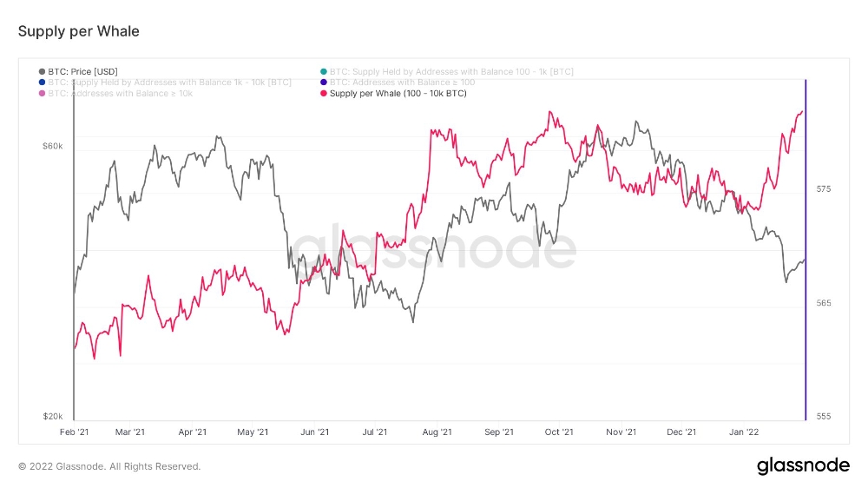Click the 575 right axis label
The height and width of the screenshot is (488, 868).
(x=824, y=189)
